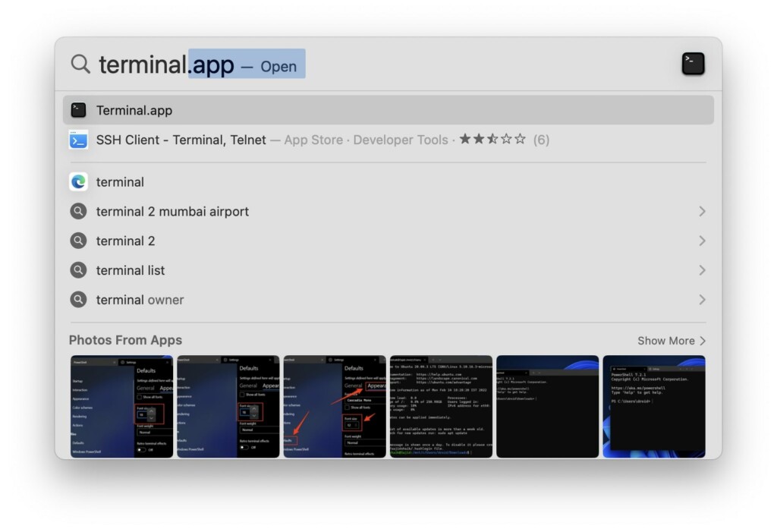
Task: Open the last PowerShell window photo thumbnail
Action: pos(653,407)
